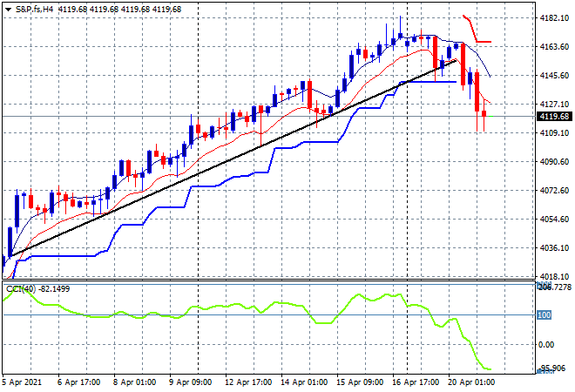575x392 pixels.
Task: Select the 4182.10 price axis label
Action: coord(554,18)
